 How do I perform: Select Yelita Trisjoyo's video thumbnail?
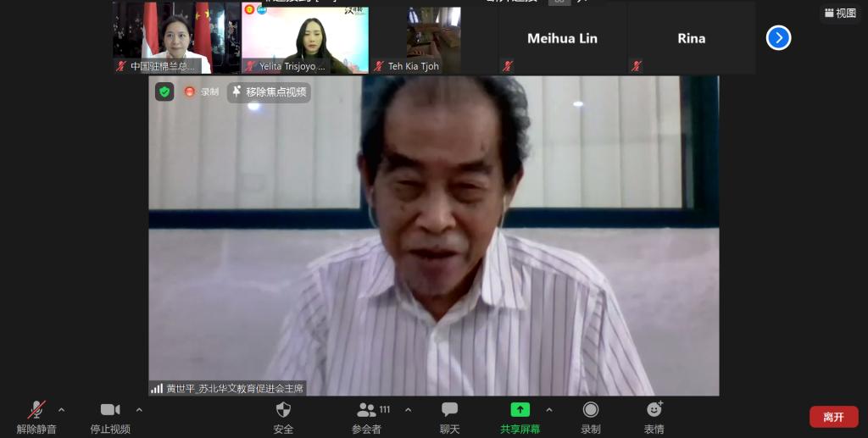point(305,38)
